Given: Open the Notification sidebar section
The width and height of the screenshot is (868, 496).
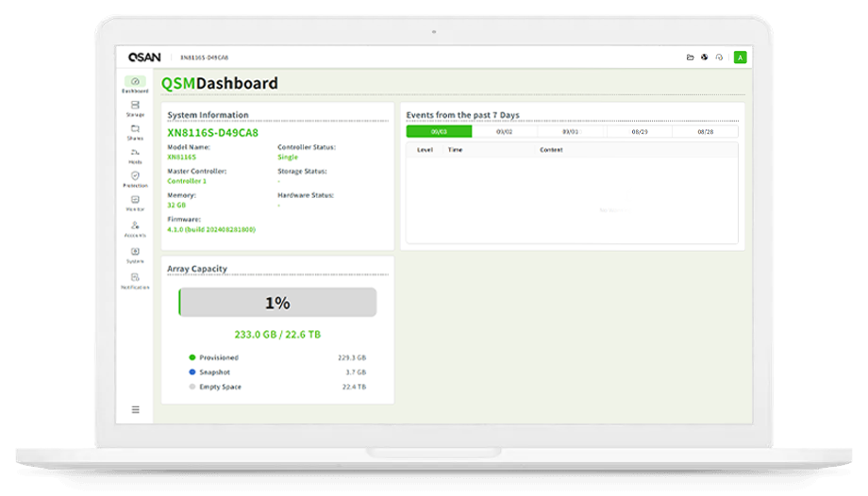Looking at the screenshot, I should pyautogui.click(x=135, y=281).
